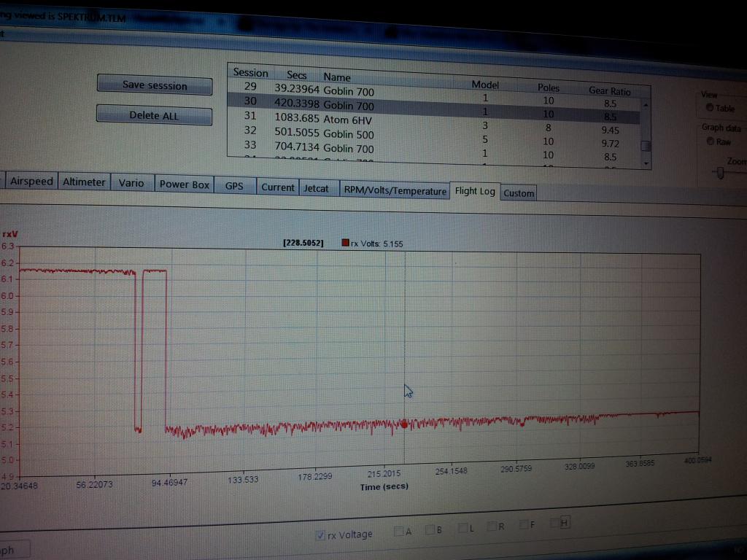Open the Current tab
Image resolution: width=747 pixels, height=560 pixels.
pos(277,187)
